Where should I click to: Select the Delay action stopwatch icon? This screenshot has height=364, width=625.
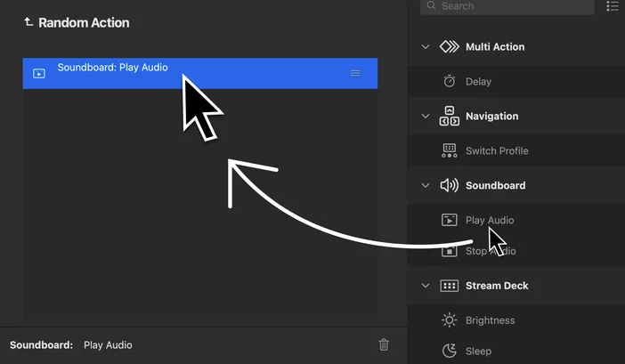point(450,82)
